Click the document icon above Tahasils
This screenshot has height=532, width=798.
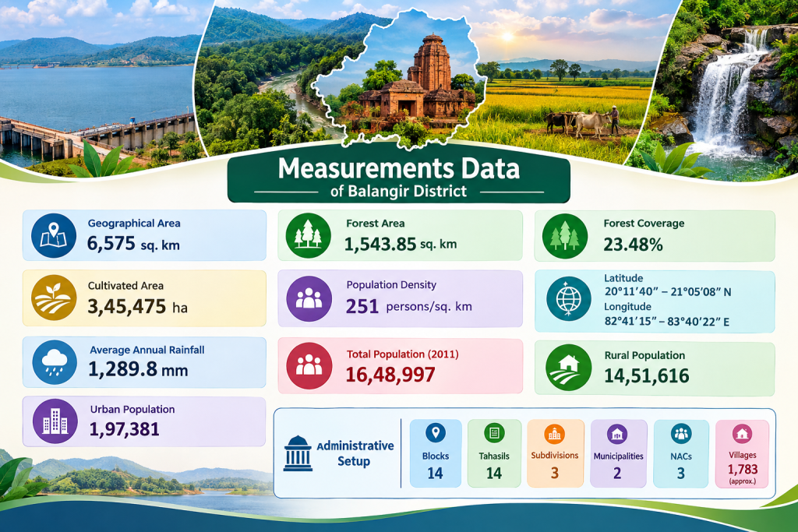tap(494, 433)
